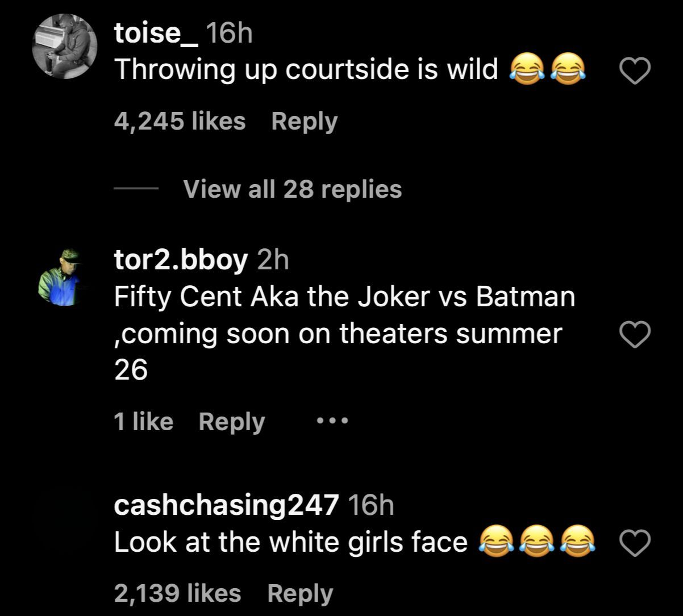The width and height of the screenshot is (683, 616).
Task: Expand View all 28 replies
Action: [292, 189]
